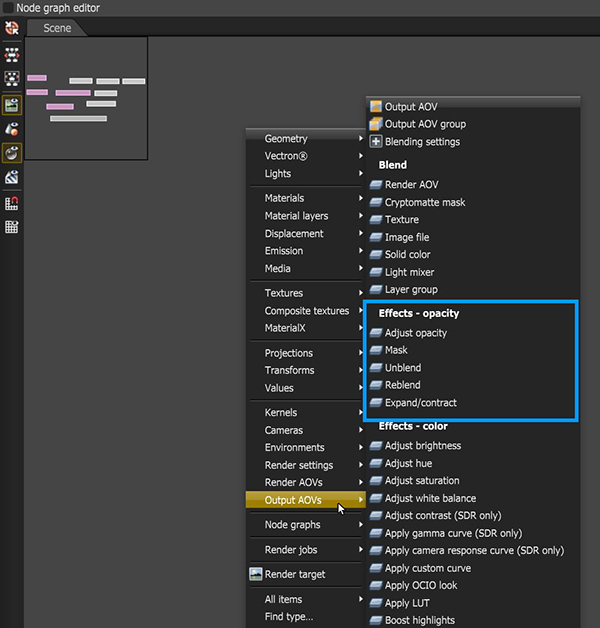Toggle the striped texture preview icon

click(x=12, y=177)
